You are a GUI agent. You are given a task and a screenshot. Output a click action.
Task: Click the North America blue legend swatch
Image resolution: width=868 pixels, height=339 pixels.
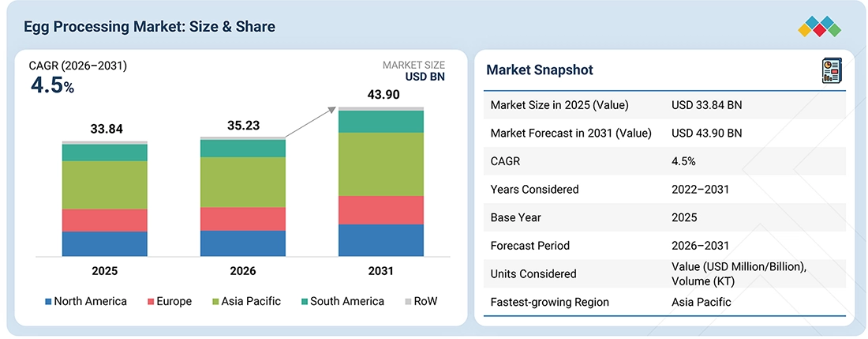[x=48, y=302]
